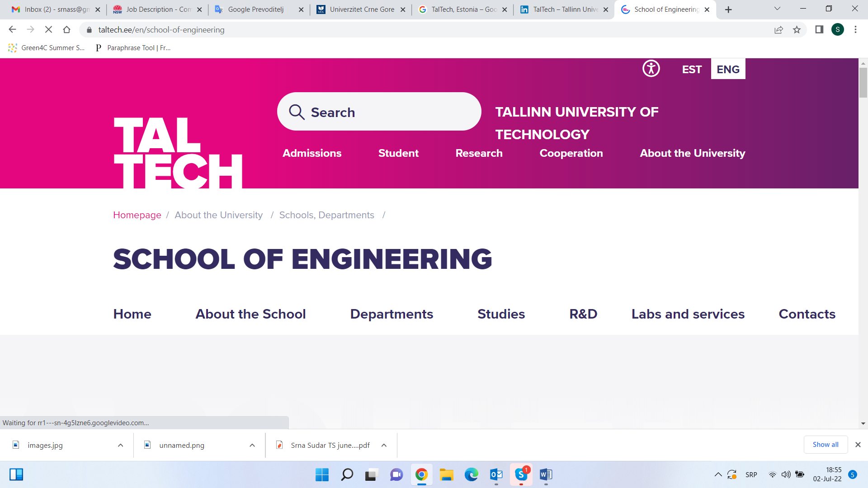The height and width of the screenshot is (488, 868).
Task: Select ENG language option
Action: 728,69
